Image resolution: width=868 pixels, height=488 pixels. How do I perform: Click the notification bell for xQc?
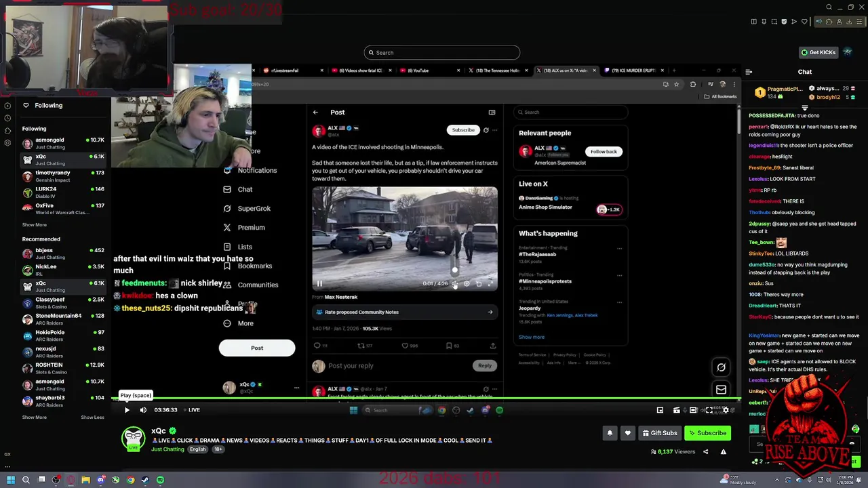(x=610, y=433)
